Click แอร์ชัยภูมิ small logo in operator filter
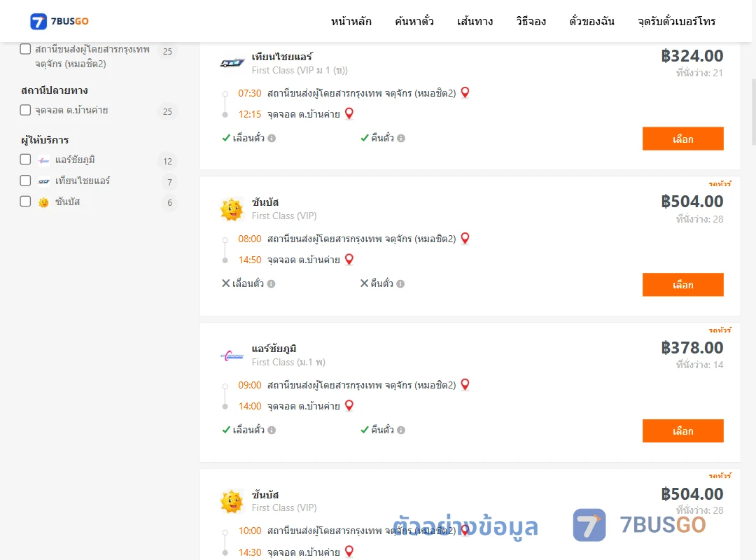Viewport: 756px width, 560px height. 44,160
